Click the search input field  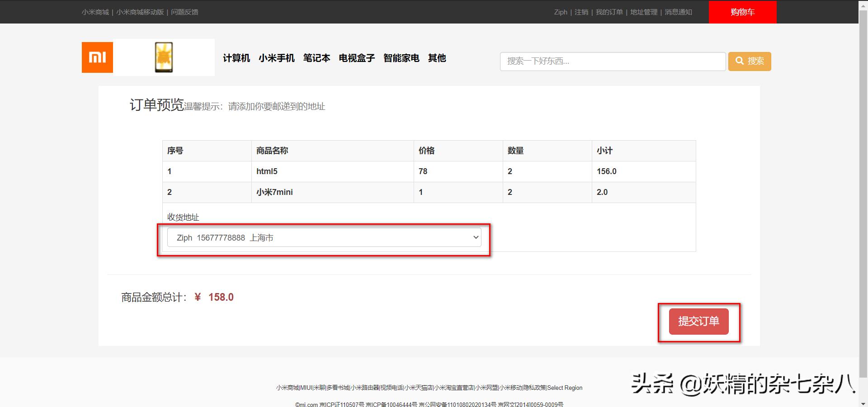(613, 61)
